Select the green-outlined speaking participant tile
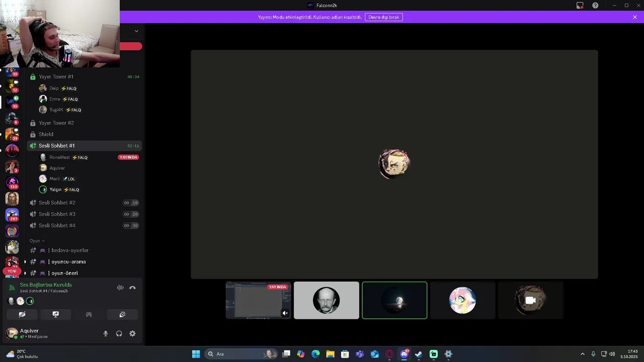Viewport: 644px width, 362px height. 394,300
